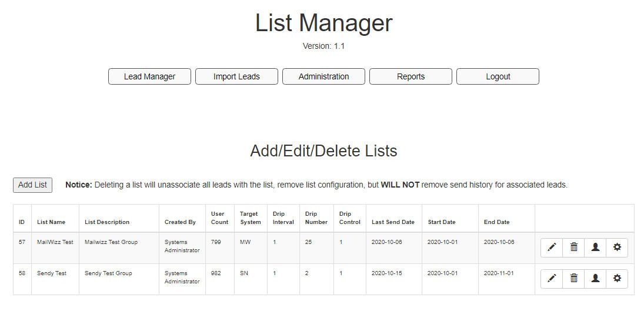Click the User Count column header
Image resolution: width=644 pixels, height=311 pixels.
(219, 218)
